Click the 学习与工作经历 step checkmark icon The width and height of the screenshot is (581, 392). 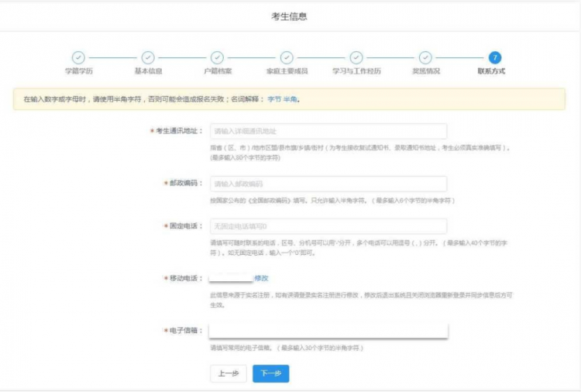[356, 58]
